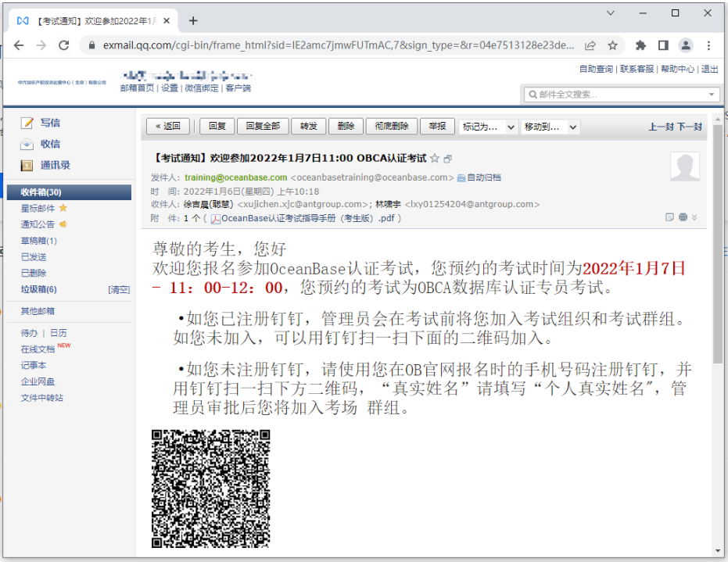Open the Chrome three-dot menu
728x562 pixels.
point(708,45)
